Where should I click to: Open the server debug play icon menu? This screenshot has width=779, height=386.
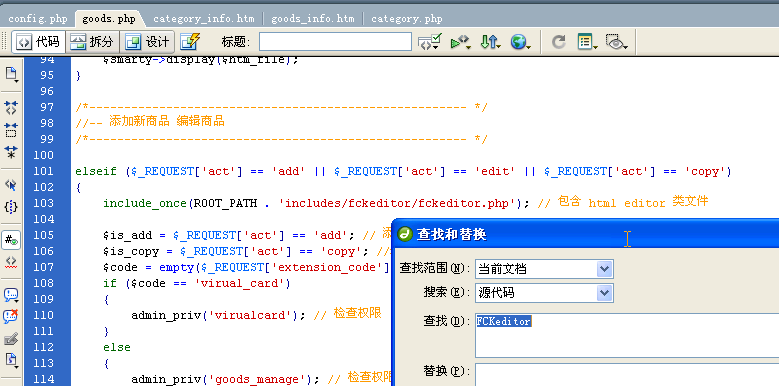coord(461,42)
